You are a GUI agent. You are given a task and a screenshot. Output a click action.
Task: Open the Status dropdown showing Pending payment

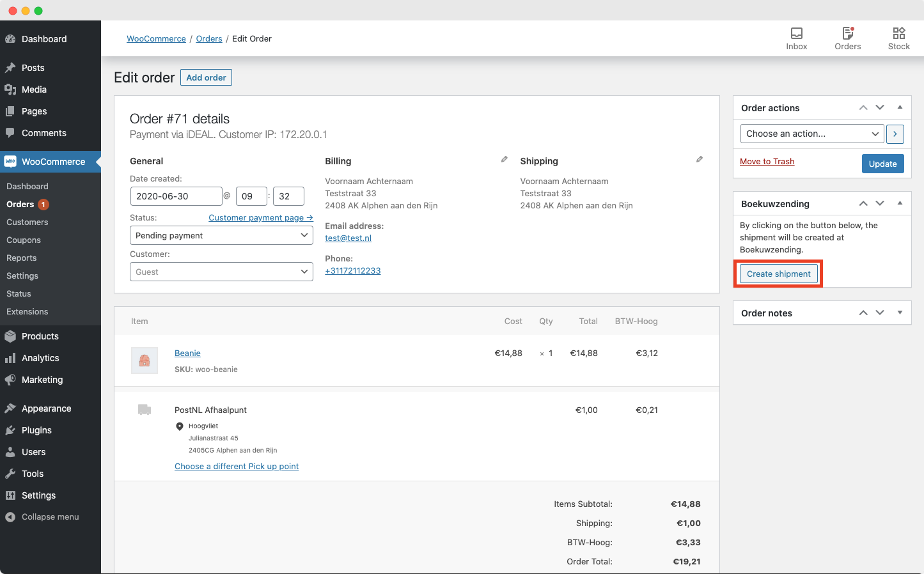(221, 235)
